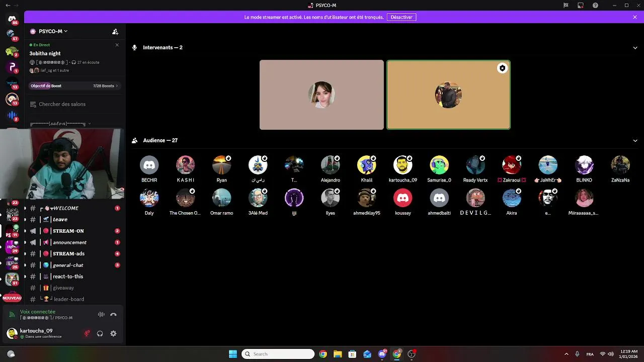The image size is (644, 362).
Task: Toggle the muted microphone button
Action: click(x=87, y=333)
